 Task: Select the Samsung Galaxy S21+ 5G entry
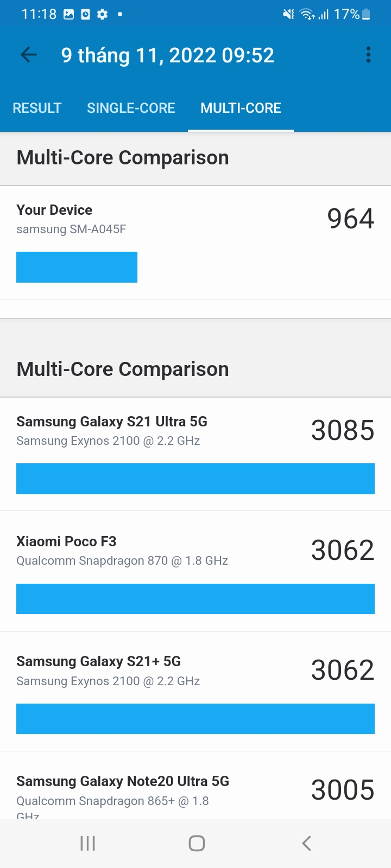(195, 691)
